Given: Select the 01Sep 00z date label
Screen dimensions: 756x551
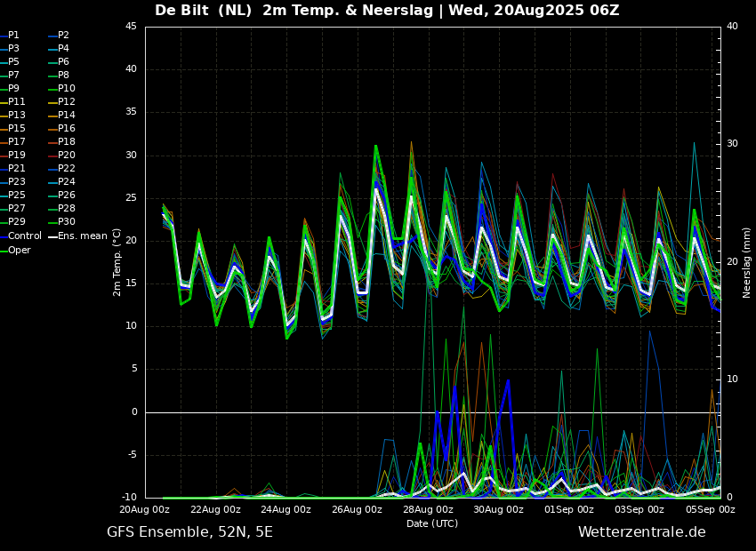Looking at the screenshot, I should click(x=569, y=510).
